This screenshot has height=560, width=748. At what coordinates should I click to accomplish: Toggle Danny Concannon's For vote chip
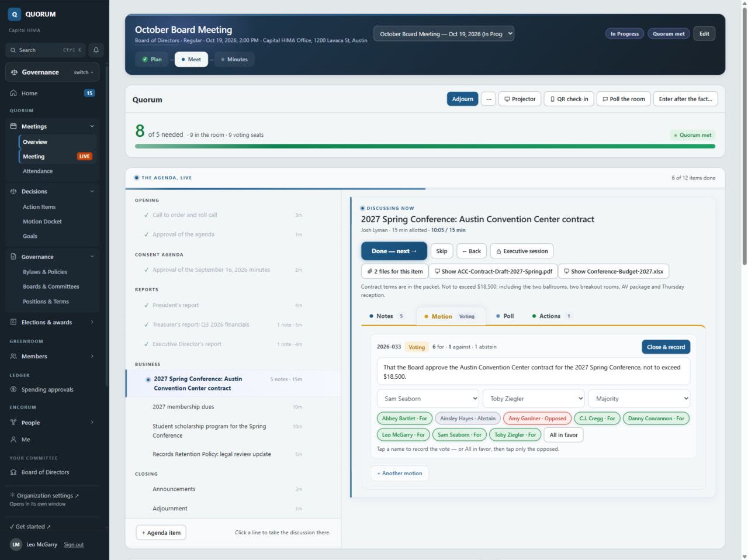tap(656, 419)
